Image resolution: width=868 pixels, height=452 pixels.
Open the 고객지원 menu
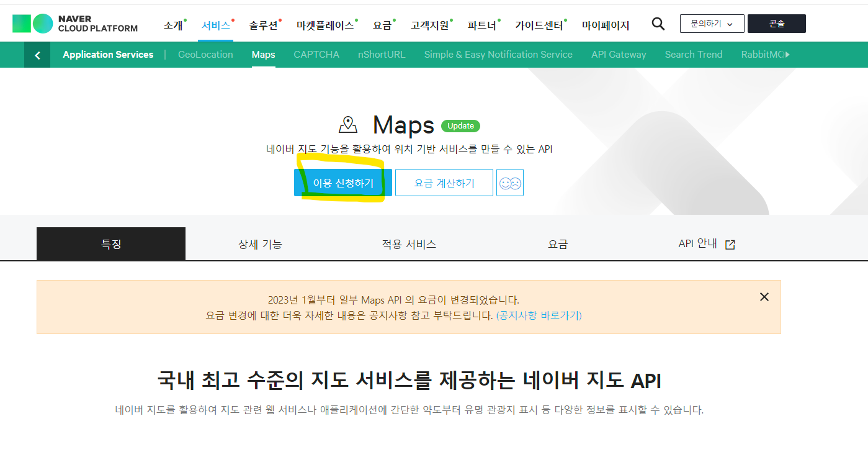coord(431,25)
